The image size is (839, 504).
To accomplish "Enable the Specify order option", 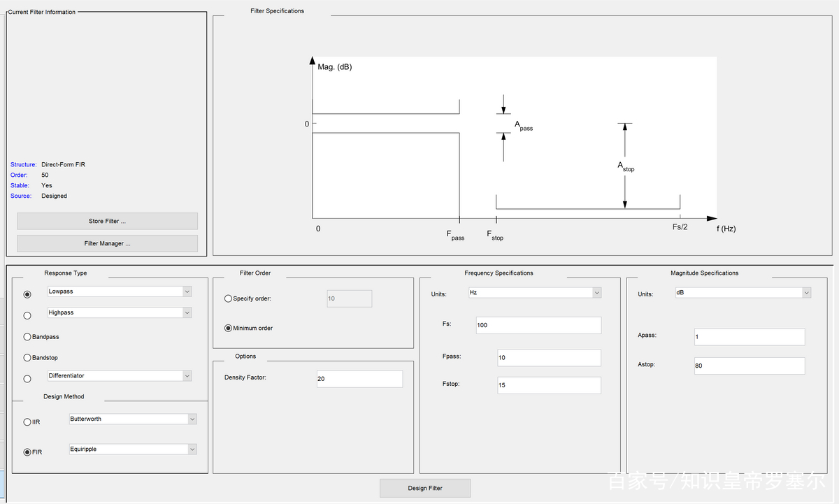I will coord(229,298).
